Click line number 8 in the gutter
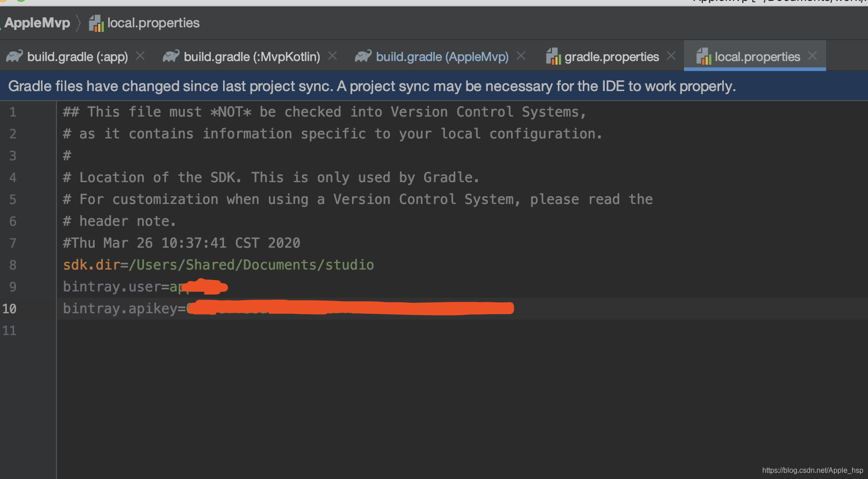868x479 pixels. click(x=13, y=265)
